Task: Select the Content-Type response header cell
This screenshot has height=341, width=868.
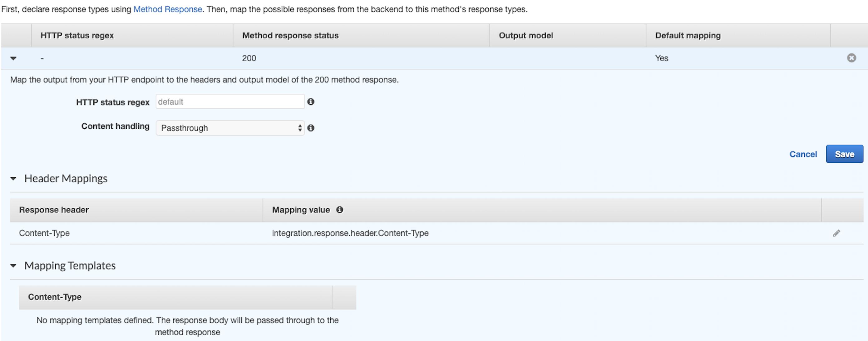Action: click(44, 233)
